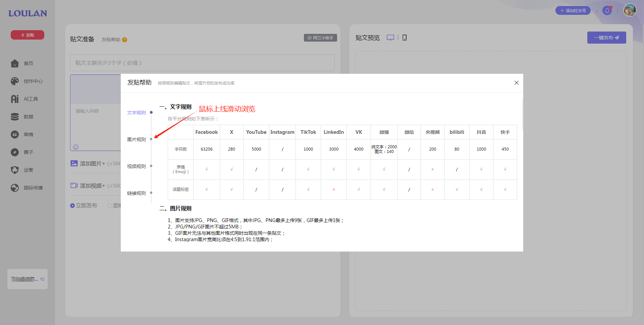The height and width of the screenshot is (325, 644).
Task: Click the YouTube column header
Action: click(x=256, y=132)
